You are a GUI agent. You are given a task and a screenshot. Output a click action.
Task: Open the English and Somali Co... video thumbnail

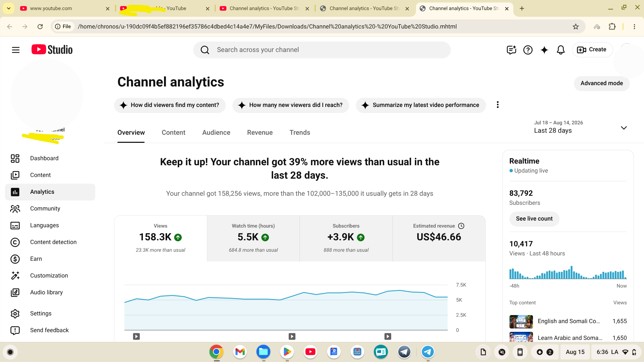tap(521, 321)
